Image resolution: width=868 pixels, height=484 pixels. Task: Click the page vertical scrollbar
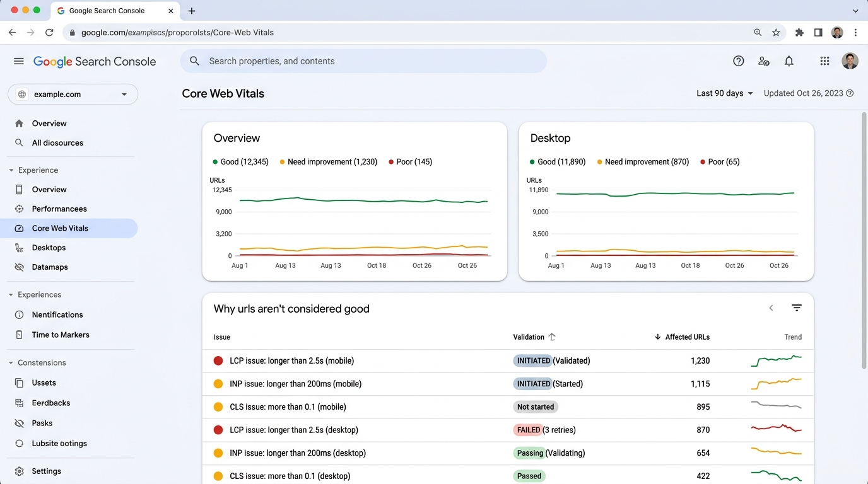pyautogui.click(x=864, y=240)
